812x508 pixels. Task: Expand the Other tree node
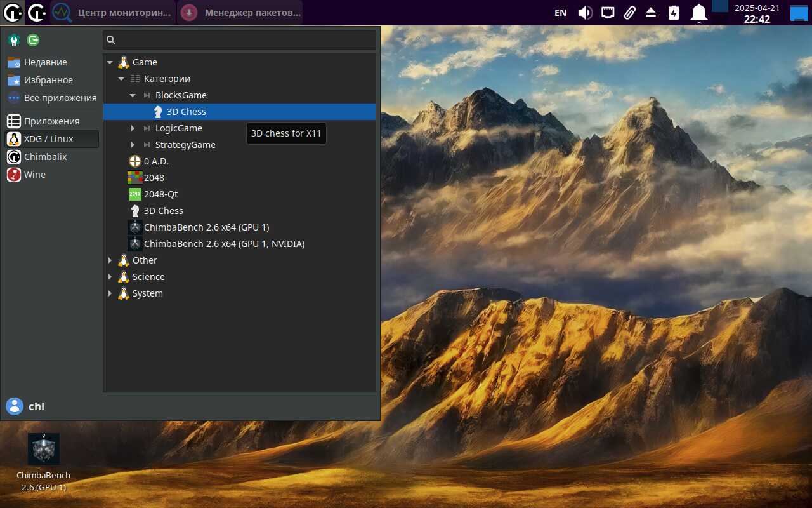(110, 260)
